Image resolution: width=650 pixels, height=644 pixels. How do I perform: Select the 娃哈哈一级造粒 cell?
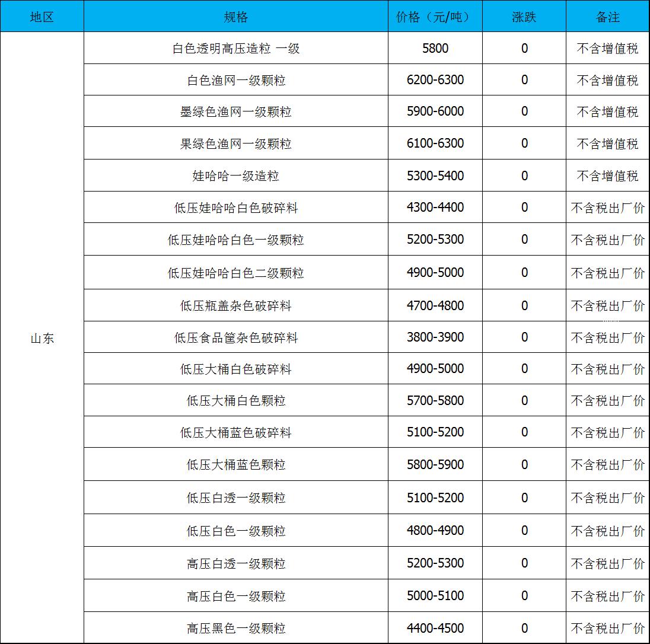pyautogui.click(x=235, y=176)
